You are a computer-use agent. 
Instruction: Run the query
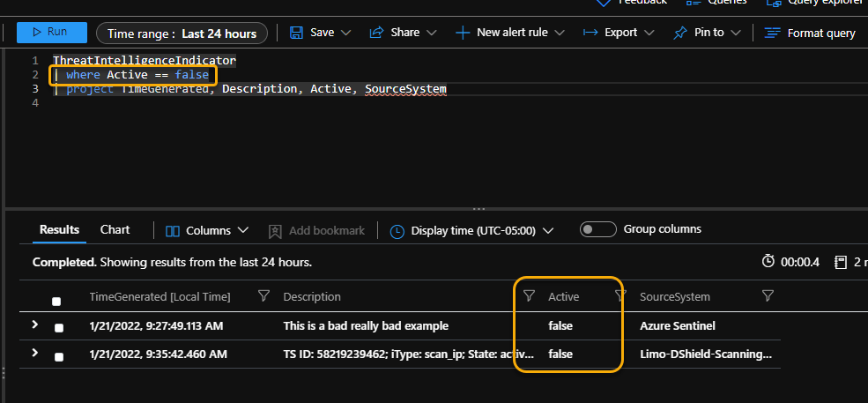51,32
